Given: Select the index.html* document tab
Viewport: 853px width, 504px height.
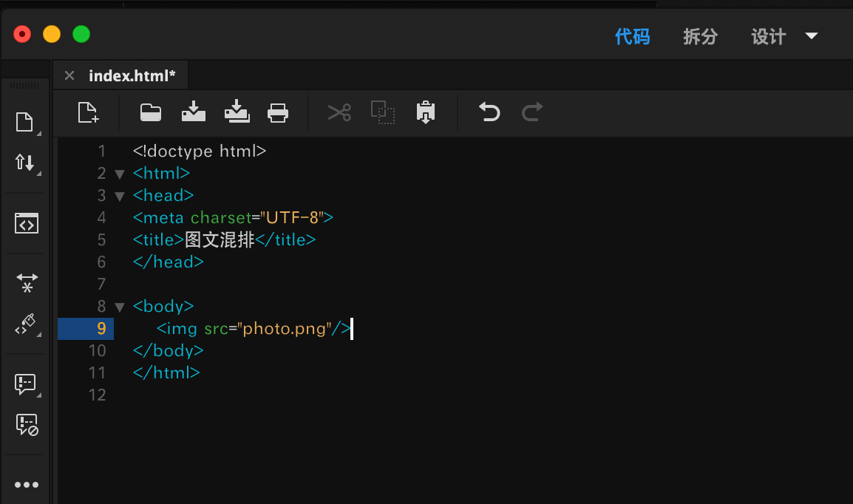Looking at the screenshot, I should tap(132, 75).
